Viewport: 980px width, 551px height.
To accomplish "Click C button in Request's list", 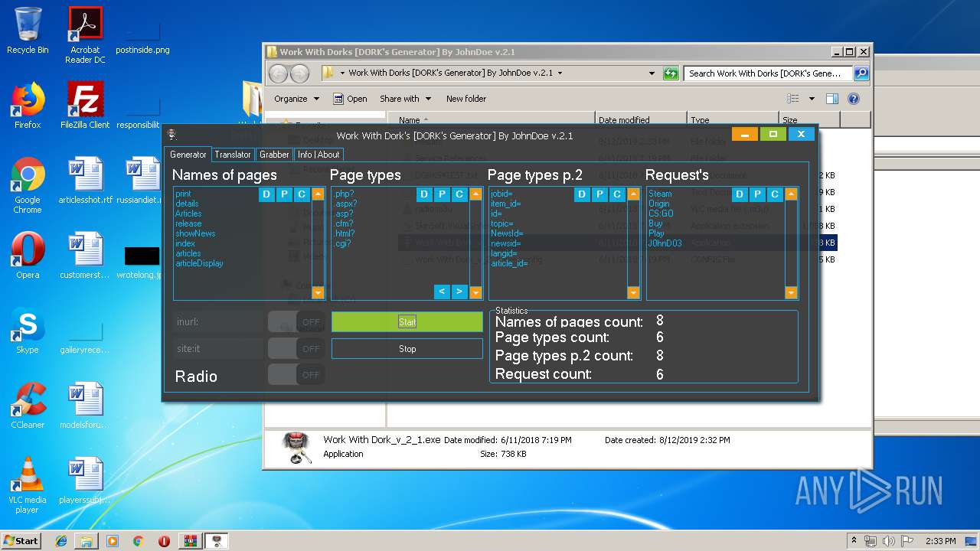I will (x=775, y=194).
